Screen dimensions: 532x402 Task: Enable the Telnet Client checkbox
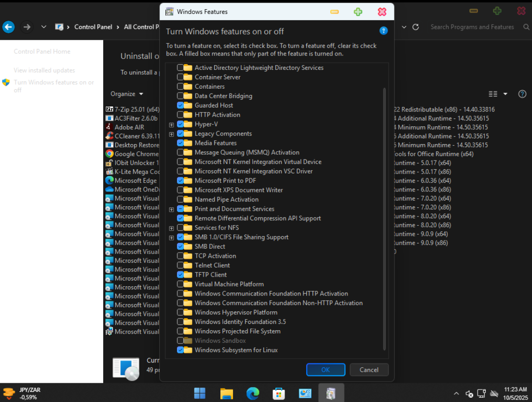180,265
